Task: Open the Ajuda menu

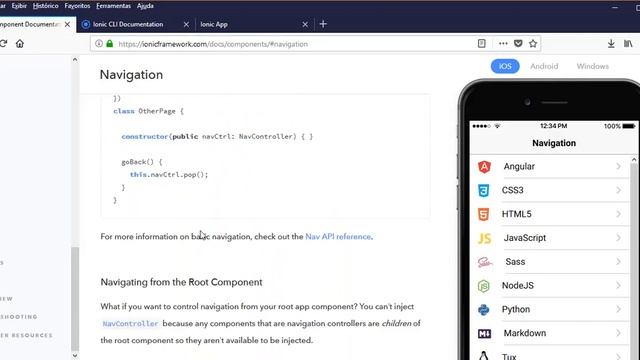Action: pyautogui.click(x=145, y=6)
